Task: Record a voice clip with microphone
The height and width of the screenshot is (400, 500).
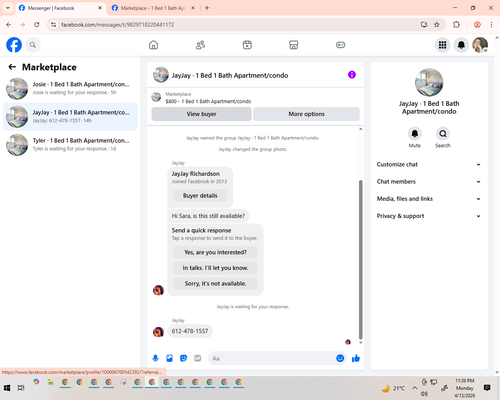Action: pos(155,358)
